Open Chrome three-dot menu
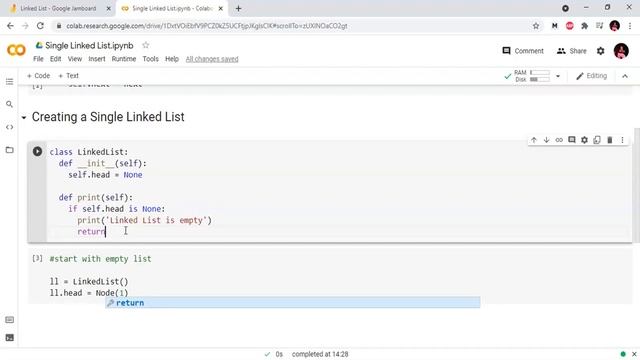Screen dimensions: 640x360 coord(630,26)
